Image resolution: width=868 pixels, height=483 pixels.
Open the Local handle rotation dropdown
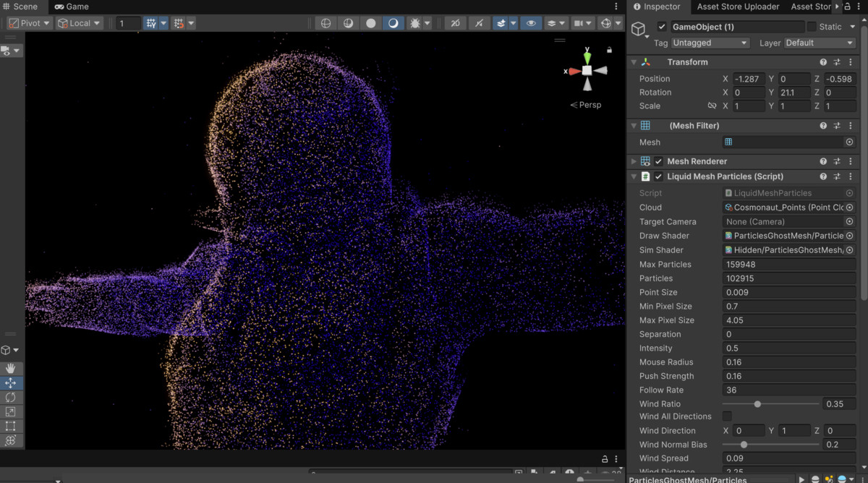pos(80,23)
